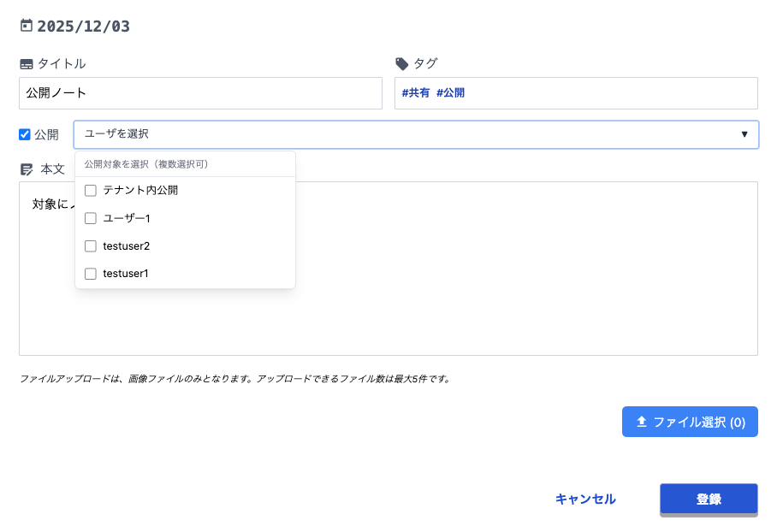Collapse the ユーザを選択 dropdown arrow
Screen dimensions: 777x532
point(744,134)
